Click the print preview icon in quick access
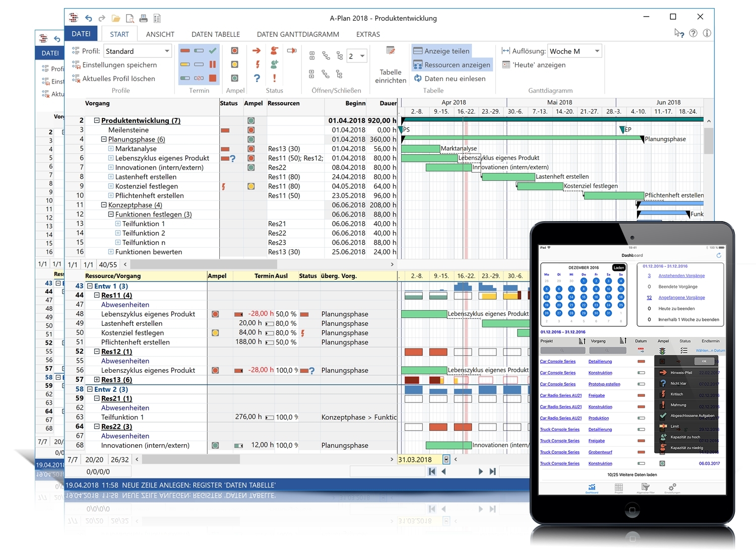The image size is (756, 554). click(x=130, y=18)
